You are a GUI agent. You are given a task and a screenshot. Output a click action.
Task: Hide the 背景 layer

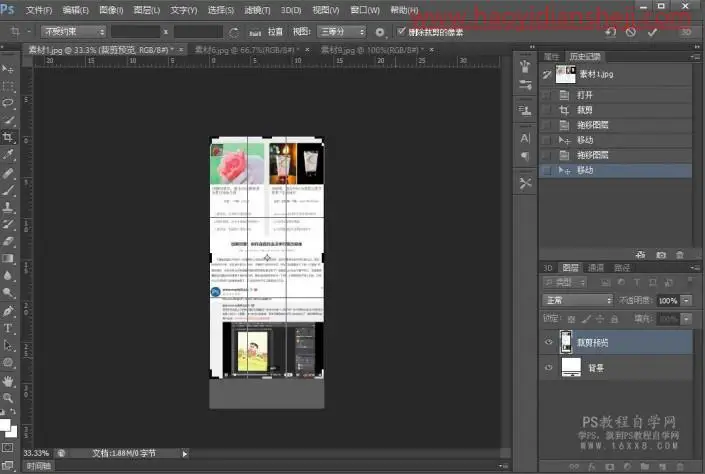point(549,367)
